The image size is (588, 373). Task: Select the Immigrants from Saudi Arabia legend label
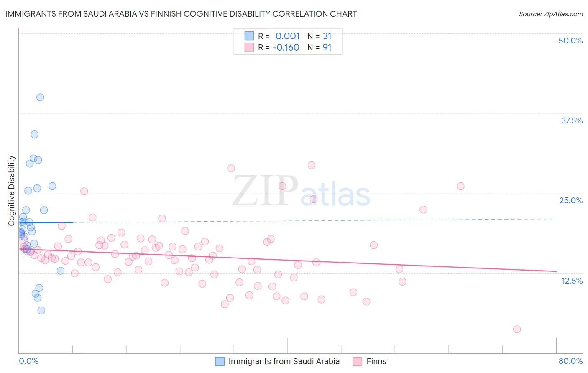coord(284,361)
